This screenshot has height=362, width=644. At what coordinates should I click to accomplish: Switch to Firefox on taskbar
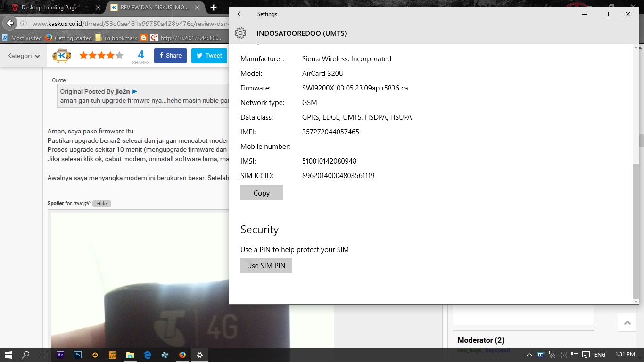182,355
